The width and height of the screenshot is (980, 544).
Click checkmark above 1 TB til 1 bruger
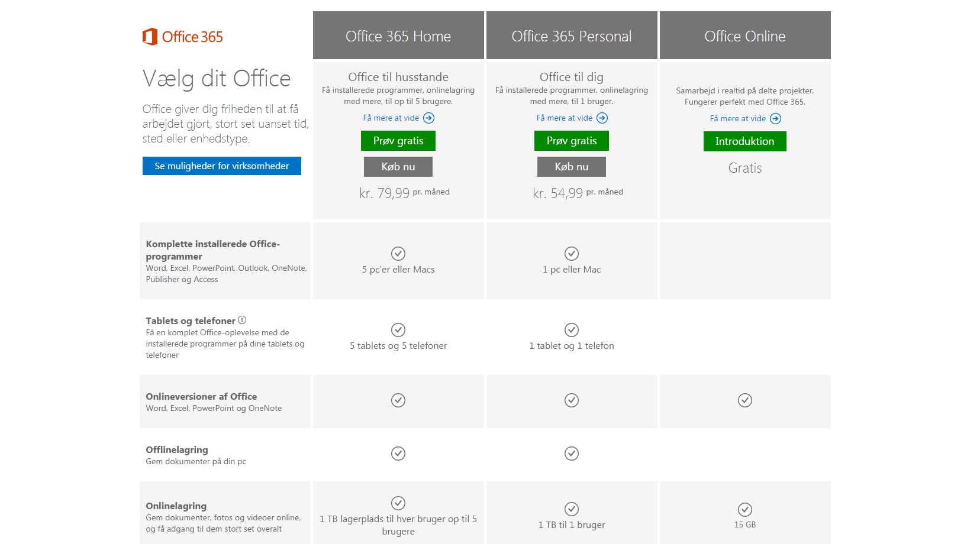pos(572,509)
